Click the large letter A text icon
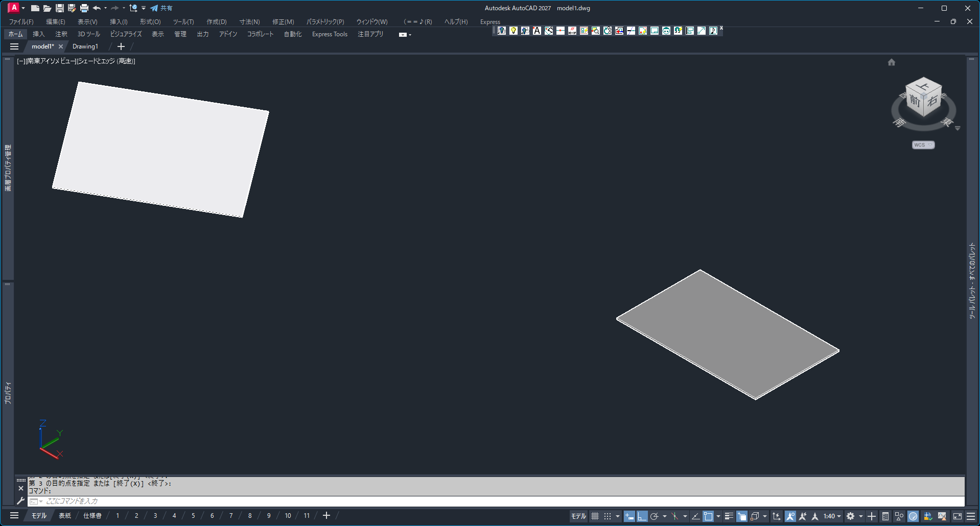Screen dimensions: 980x526 (537, 31)
